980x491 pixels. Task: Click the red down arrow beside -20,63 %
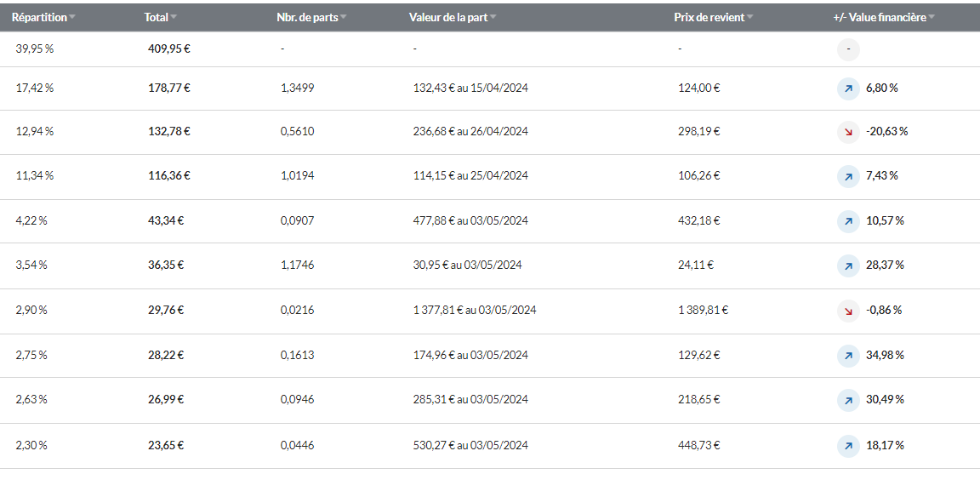click(x=848, y=132)
